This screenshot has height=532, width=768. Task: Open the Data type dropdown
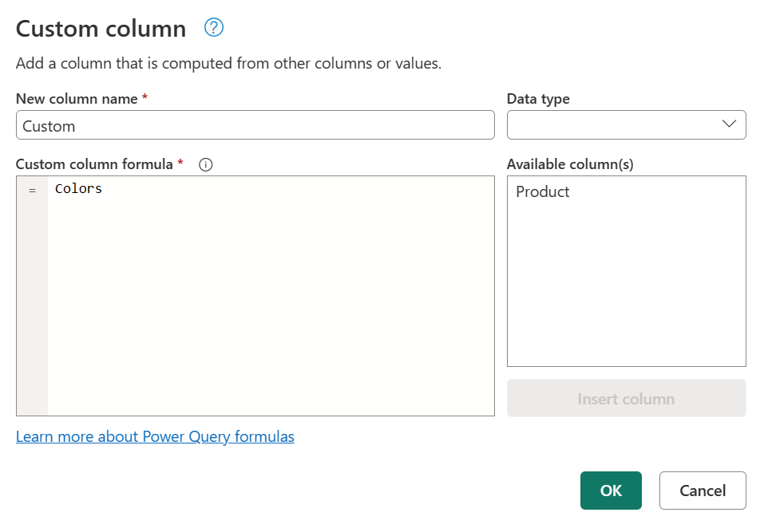(626, 124)
